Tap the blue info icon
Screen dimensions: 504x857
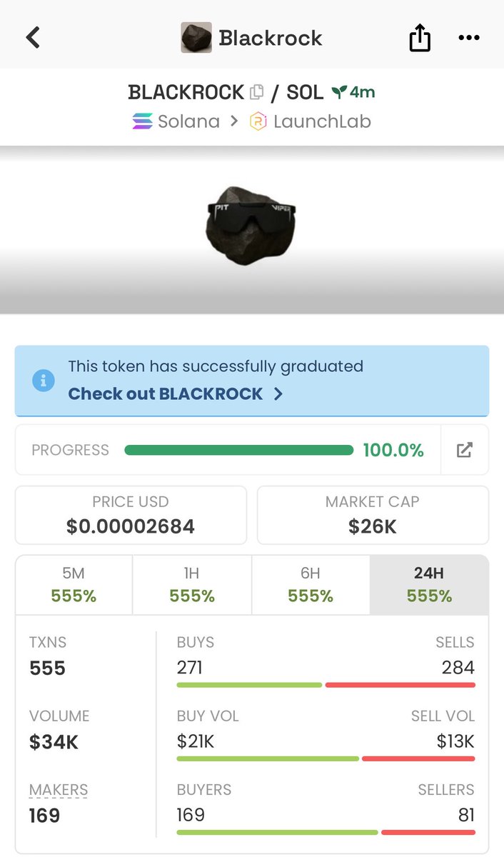pyautogui.click(x=44, y=380)
